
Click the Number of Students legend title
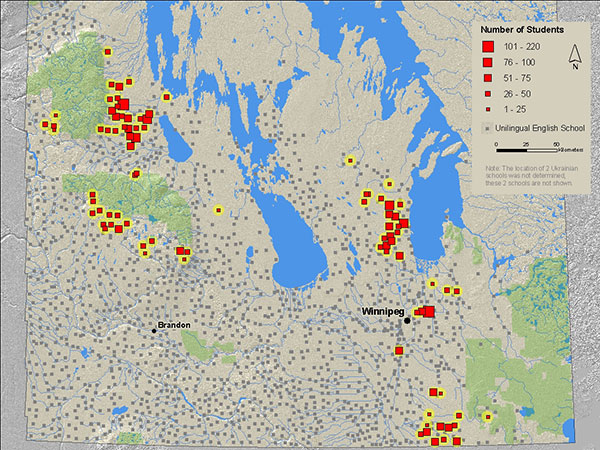[524, 29]
